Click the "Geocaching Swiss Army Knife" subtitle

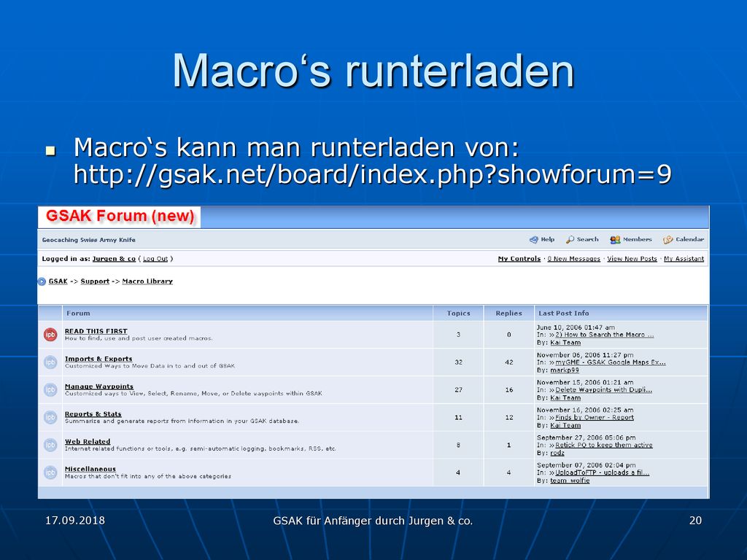click(88, 240)
